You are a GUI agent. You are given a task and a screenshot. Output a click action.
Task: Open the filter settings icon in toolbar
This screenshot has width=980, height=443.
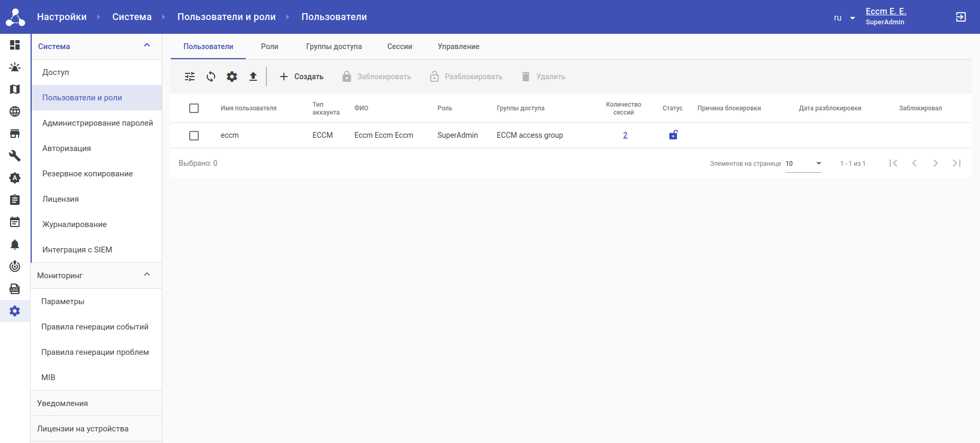tap(190, 77)
